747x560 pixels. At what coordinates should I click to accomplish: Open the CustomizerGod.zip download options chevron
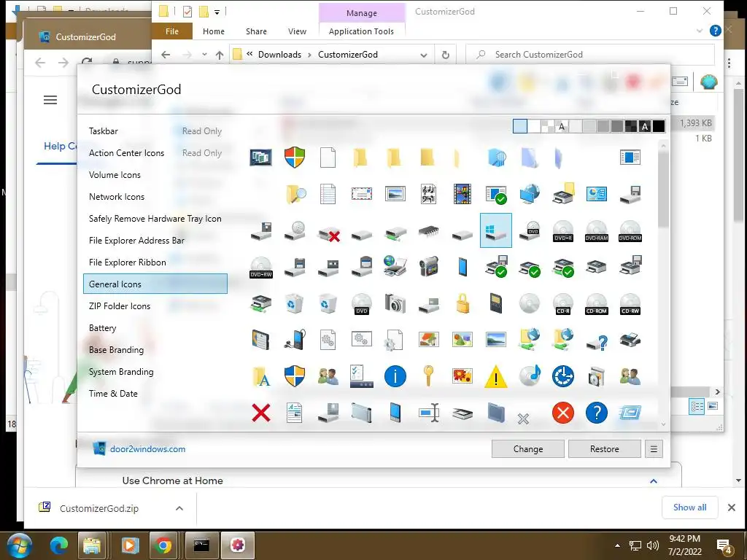[x=179, y=508]
